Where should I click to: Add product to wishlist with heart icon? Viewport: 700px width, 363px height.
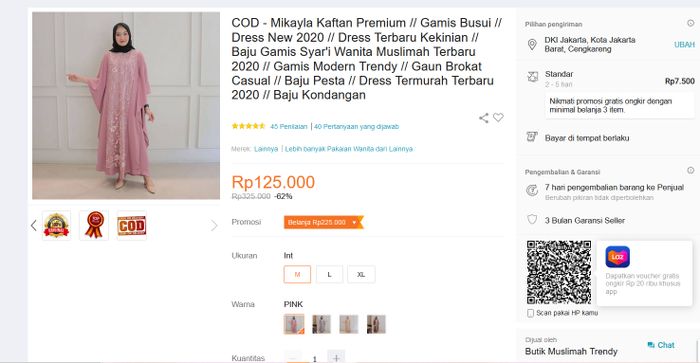point(498,117)
